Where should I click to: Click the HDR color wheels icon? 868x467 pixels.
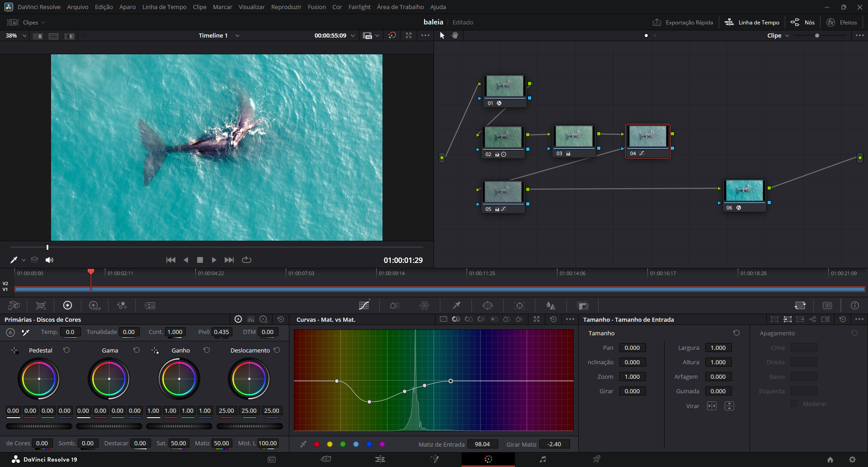coord(94,305)
